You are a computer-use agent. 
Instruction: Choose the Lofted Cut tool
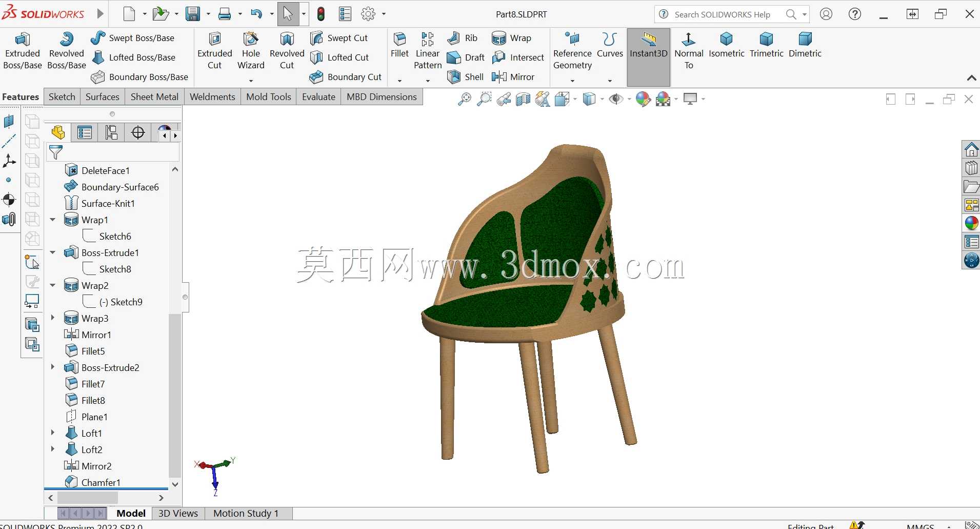click(x=339, y=57)
